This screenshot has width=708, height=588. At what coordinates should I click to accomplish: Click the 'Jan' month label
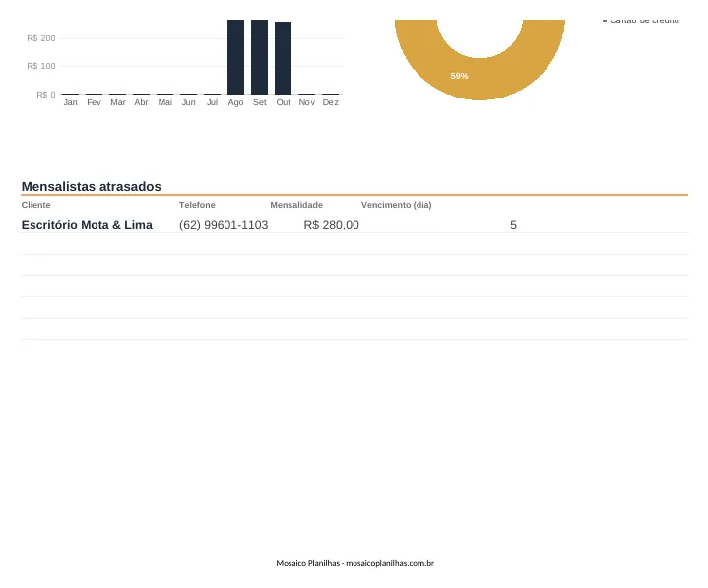coord(70,102)
